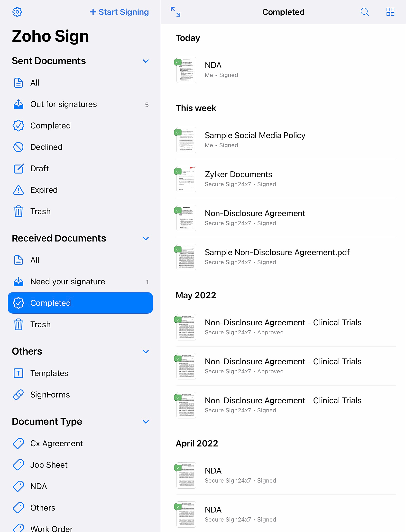This screenshot has width=406, height=532.
Task: Collapse the Document Type section chevron
Action: click(x=146, y=422)
